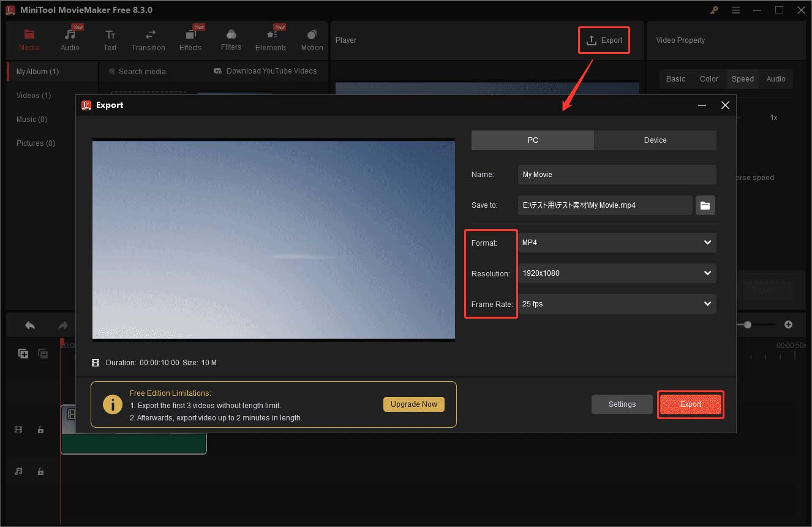Switch to the Speed property tab
Screen dimensions: 812x527
pos(743,78)
